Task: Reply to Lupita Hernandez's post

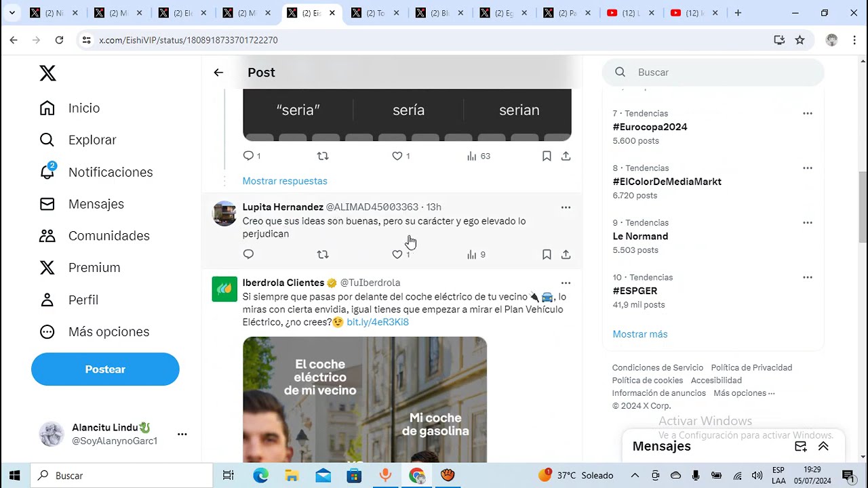Action: [248, 254]
